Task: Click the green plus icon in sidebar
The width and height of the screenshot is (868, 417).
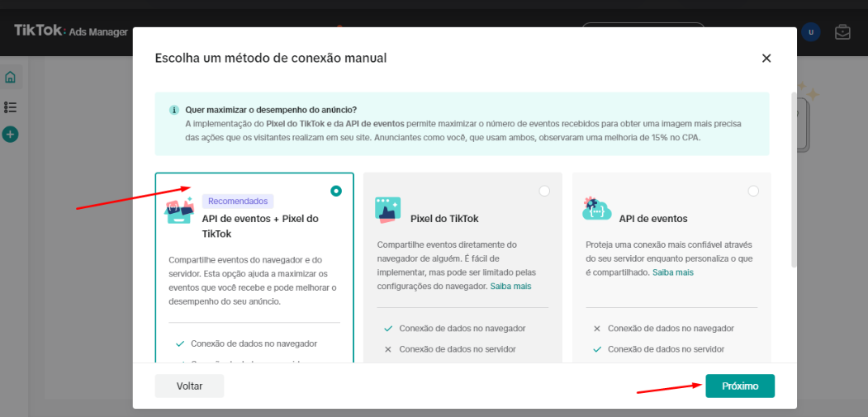Action: point(10,134)
